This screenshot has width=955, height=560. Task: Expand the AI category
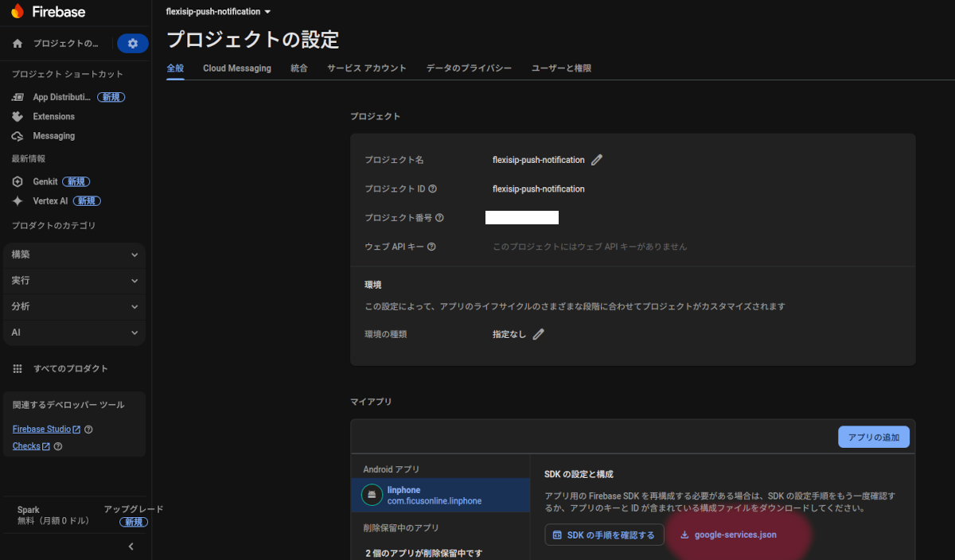point(74,332)
